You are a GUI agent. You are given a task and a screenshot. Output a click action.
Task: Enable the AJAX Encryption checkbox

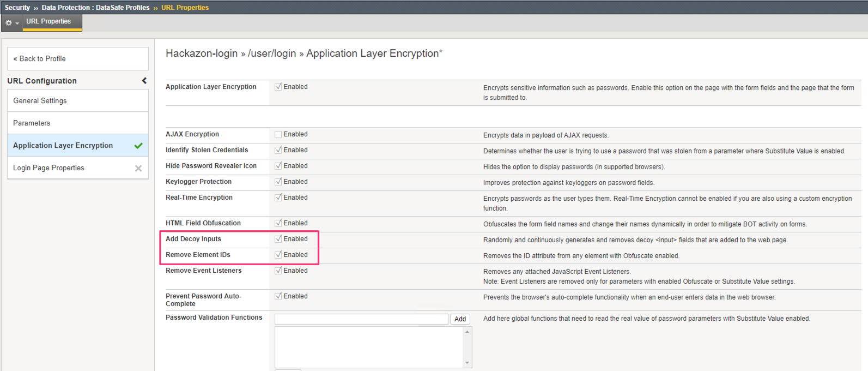[x=278, y=134]
